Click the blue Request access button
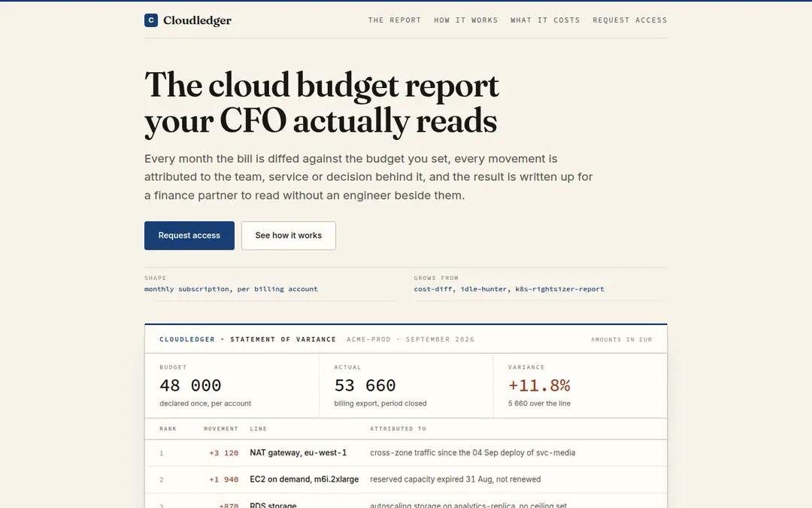The image size is (812, 508). point(189,236)
